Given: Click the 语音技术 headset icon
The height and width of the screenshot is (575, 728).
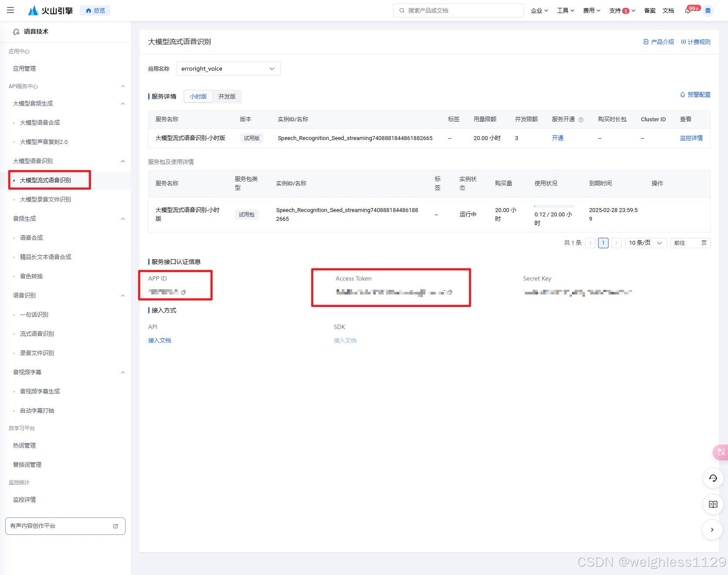Looking at the screenshot, I should [x=16, y=31].
